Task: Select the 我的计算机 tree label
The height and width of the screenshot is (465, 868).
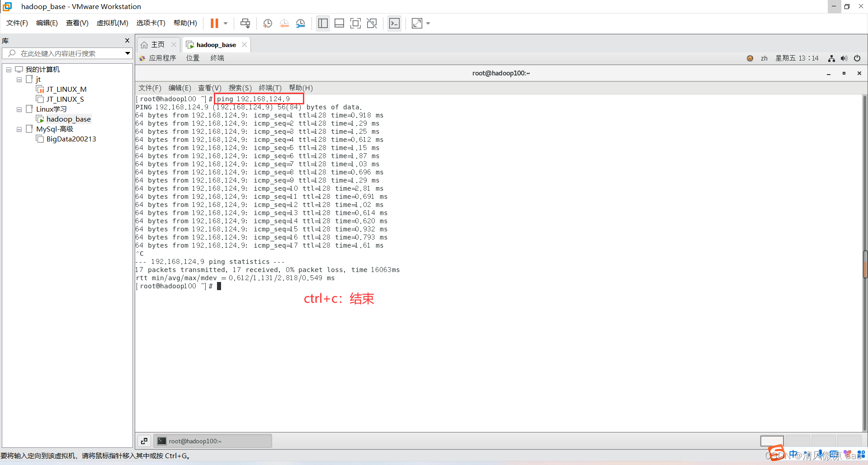Action: coord(42,70)
